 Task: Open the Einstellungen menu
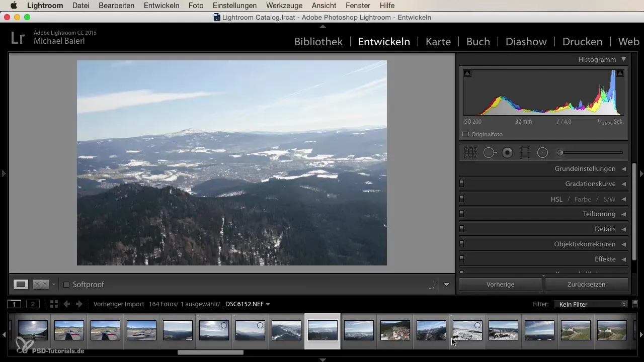(x=235, y=6)
